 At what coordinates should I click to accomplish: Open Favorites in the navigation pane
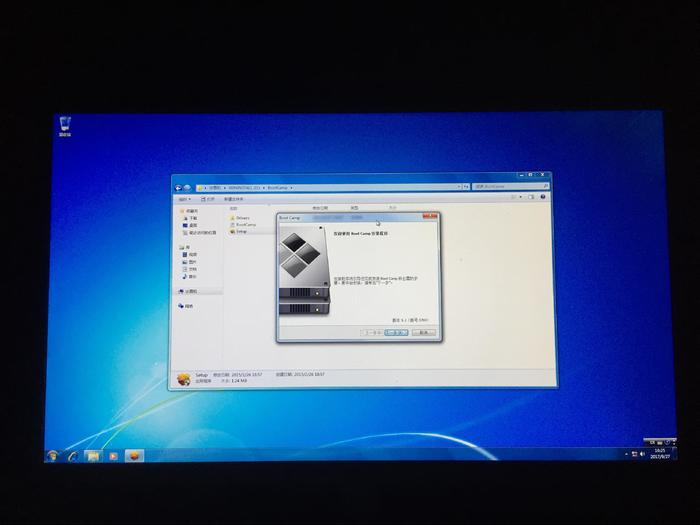[189, 211]
